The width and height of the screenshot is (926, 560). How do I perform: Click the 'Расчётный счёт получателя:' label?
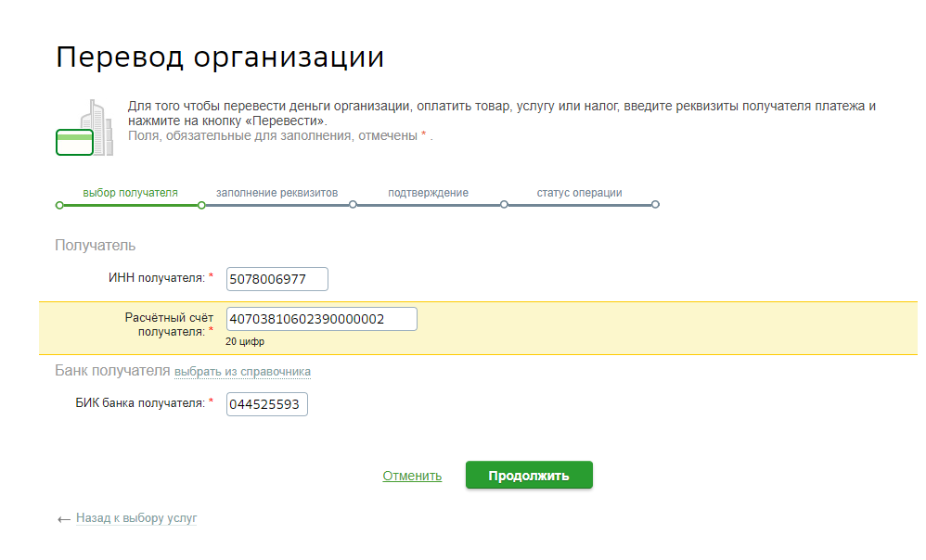tap(169, 325)
